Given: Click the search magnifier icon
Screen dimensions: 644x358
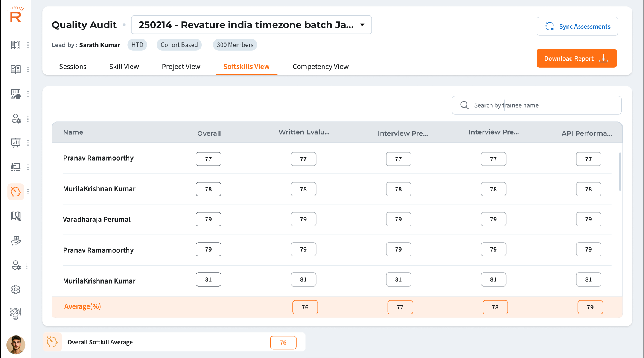Looking at the screenshot, I should (464, 105).
